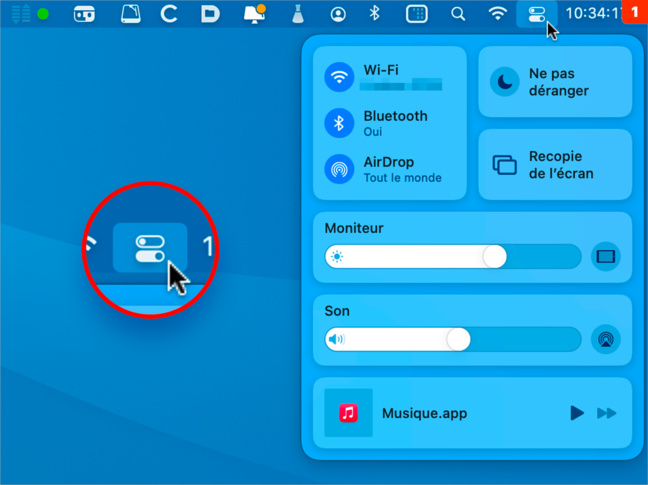This screenshot has height=485, width=648.
Task: Click the 'Musique.app' label
Action: (x=424, y=413)
